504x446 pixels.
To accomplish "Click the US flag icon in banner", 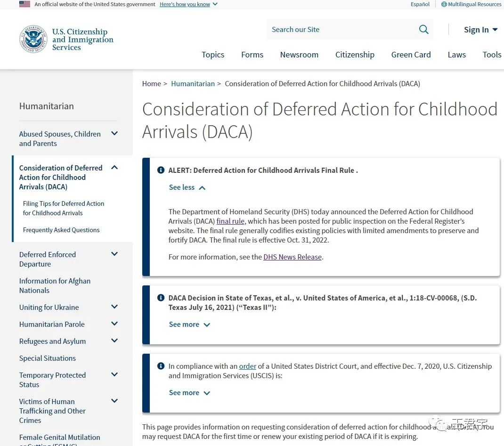I will point(25,4).
